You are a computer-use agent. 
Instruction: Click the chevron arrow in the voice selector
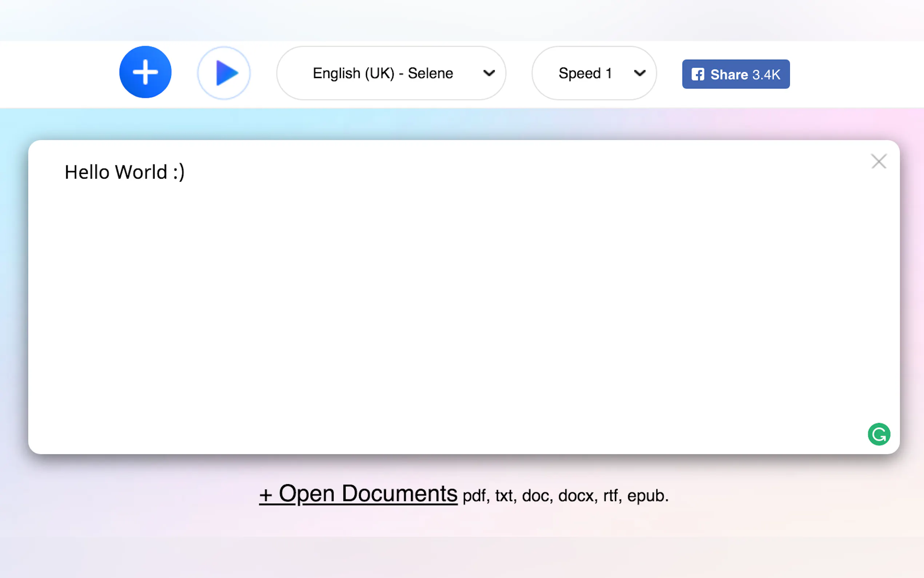pyautogui.click(x=489, y=73)
